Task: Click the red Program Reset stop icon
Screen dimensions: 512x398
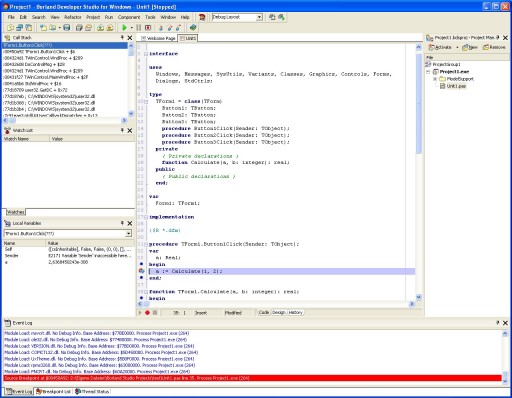Action: click(148, 28)
